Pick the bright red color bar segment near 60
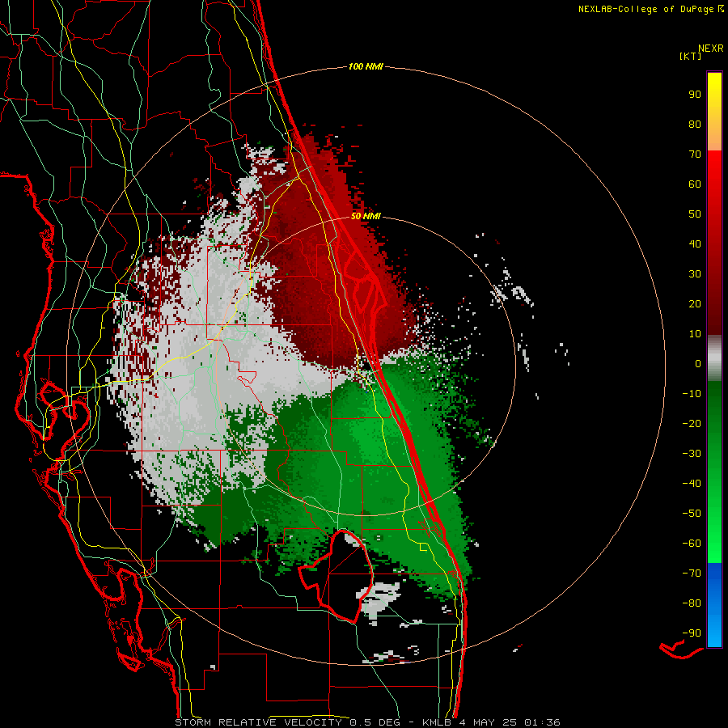The width and height of the screenshot is (728, 728). pyautogui.click(x=714, y=181)
